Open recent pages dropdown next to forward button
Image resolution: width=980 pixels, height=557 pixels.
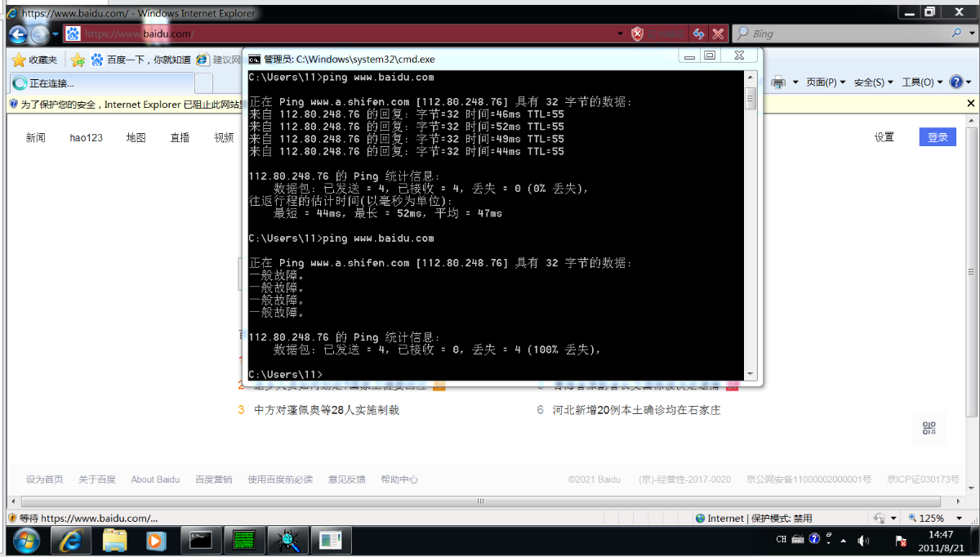click(55, 33)
